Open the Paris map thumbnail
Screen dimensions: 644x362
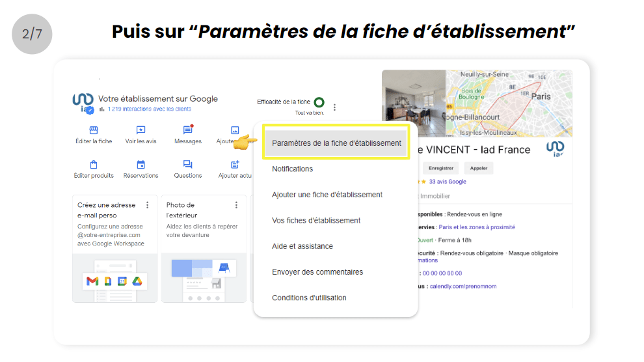(x=509, y=104)
